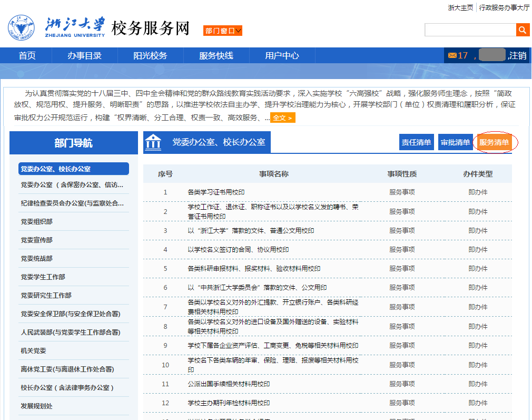Open the envelope messages icon showing 17
Image resolution: width=532 pixels, height=420 pixels.
click(x=452, y=55)
